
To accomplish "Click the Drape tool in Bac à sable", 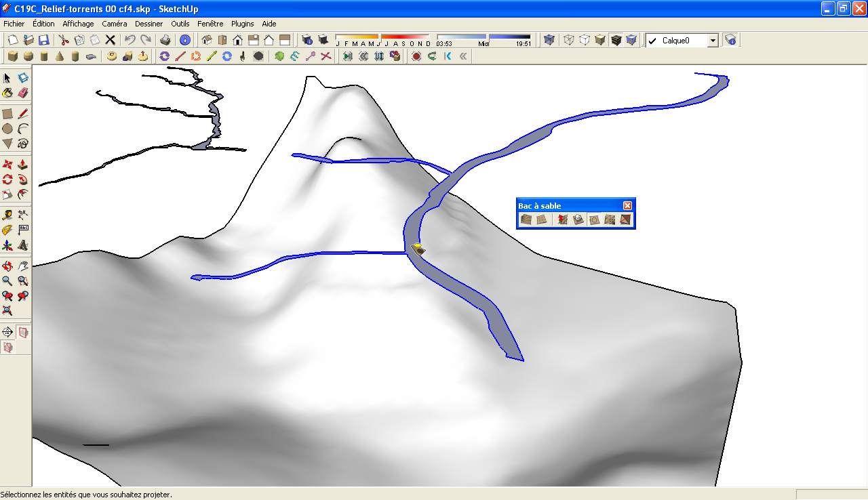I will tap(594, 220).
